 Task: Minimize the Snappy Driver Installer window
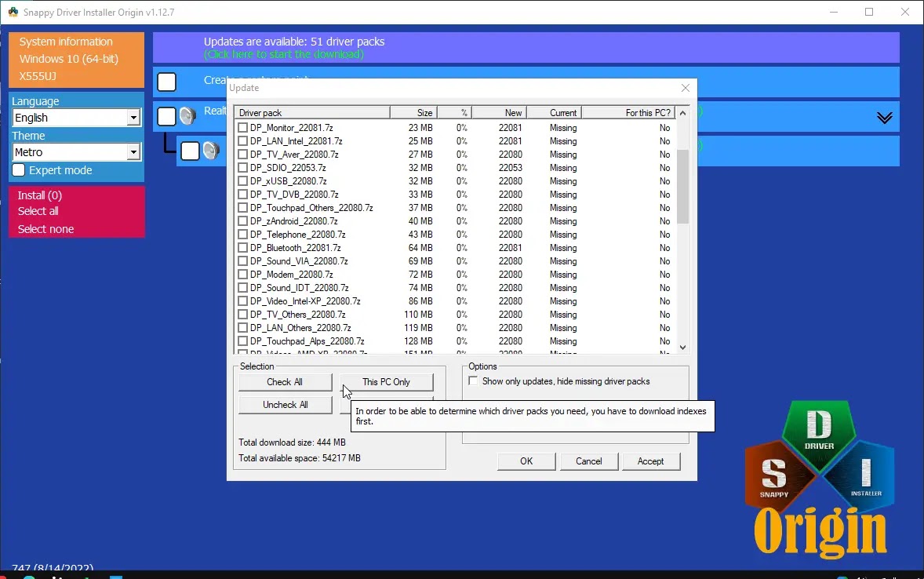coord(833,12)
